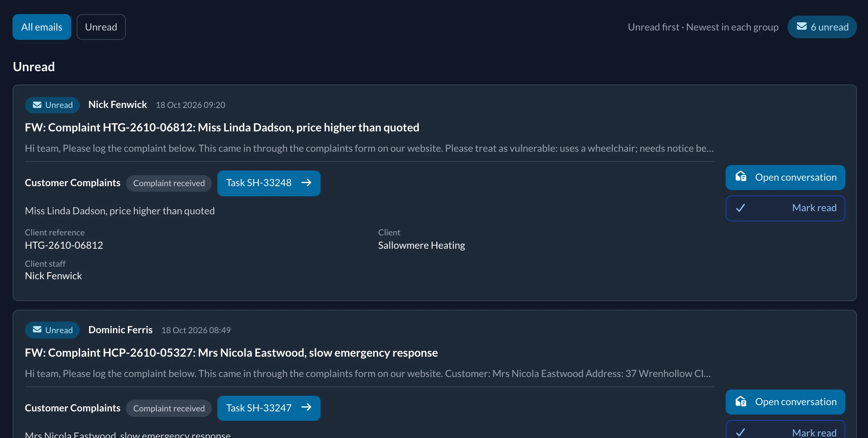The height and width of the screenshot is (438, 868).
Task: Click client reference HTG-2610-06812
Action: click(64, 245)
